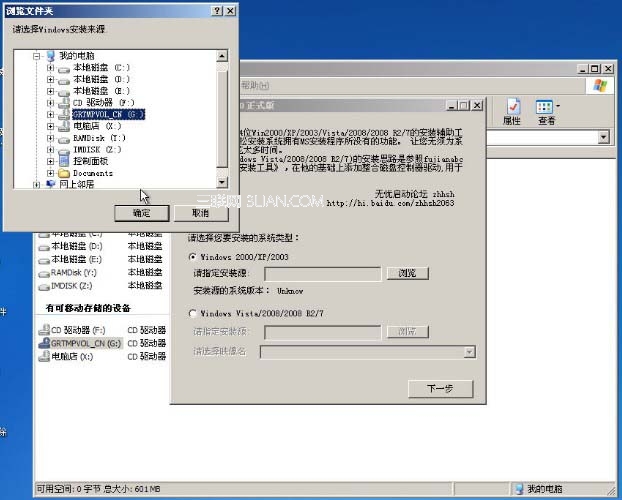This screenshot has width=622, height=500.
Task: Select GRTMPVOL_CN (G:) in explorer list
Action: click(x=81, y=343)
